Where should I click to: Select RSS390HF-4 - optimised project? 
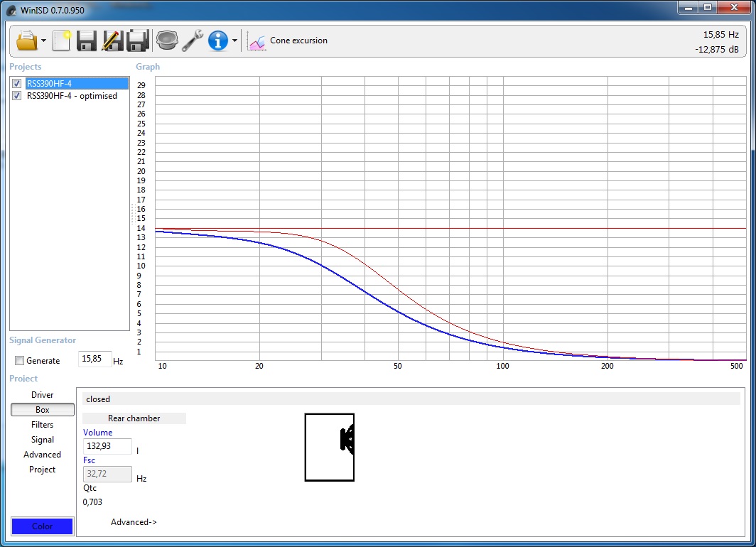pos(72,95)
